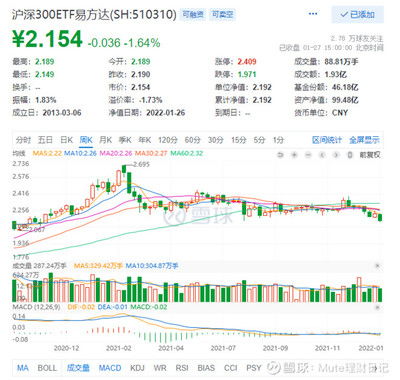
Task: Toggle the 成交量 indicator at bottom bar
Action: (78, 368)
